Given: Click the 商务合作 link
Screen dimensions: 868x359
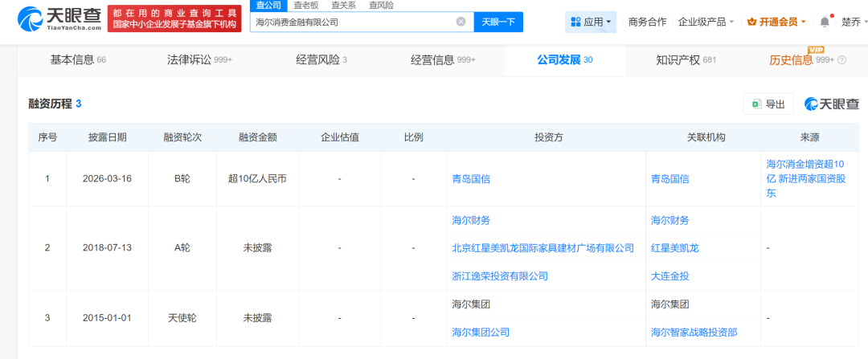Looking at the screenshot, I should (x=648, y=22).
